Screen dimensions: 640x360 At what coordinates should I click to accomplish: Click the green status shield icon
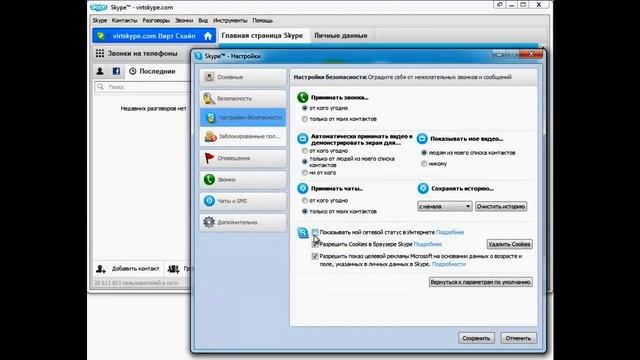(x=101, y=36)
